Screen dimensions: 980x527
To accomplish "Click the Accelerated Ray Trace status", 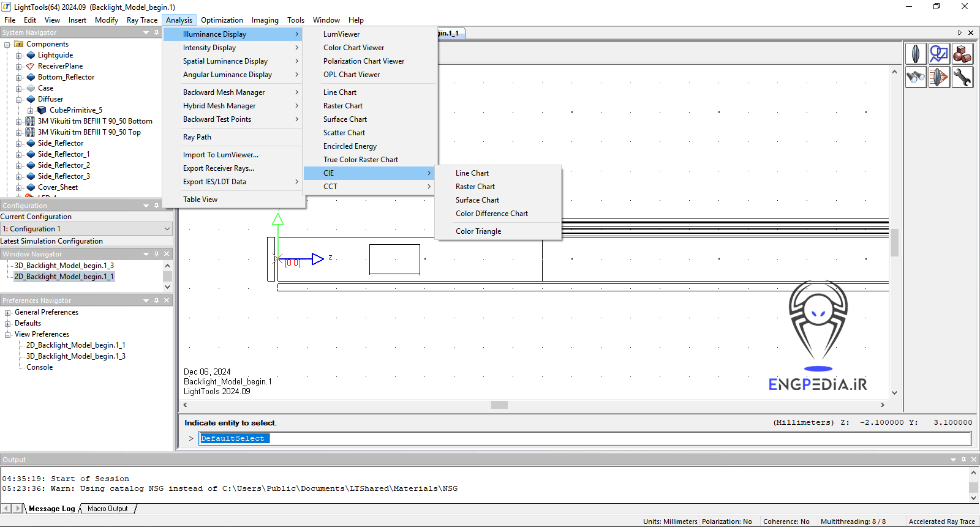I will click(941, 521).
